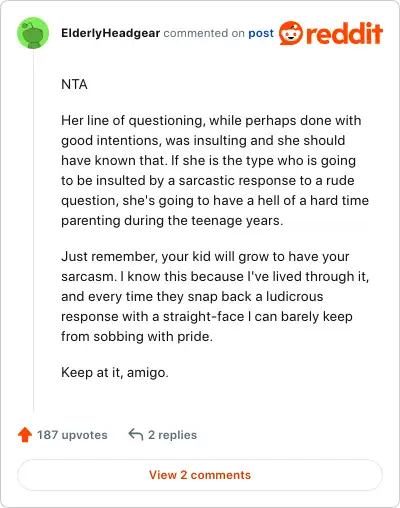
Task: Click the words "good intentions" in the comment
Action: point(111,141)
